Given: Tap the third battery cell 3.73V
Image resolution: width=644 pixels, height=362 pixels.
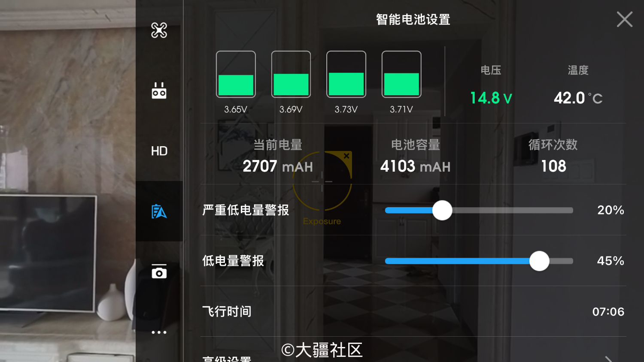Looking at the screenshot, I should [346, 74].
